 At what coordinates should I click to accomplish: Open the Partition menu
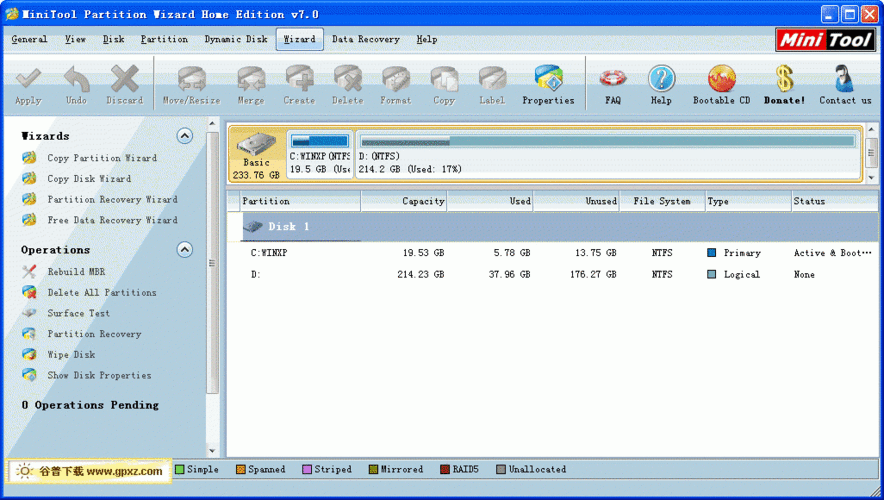pos(164,39)
